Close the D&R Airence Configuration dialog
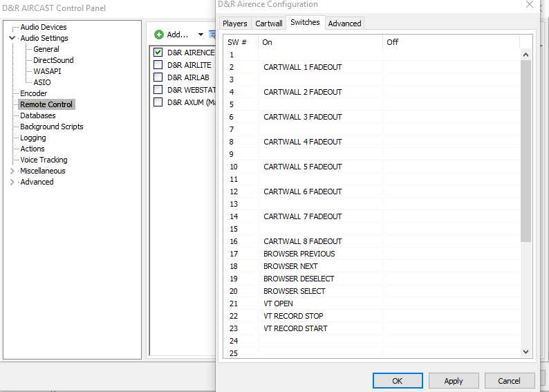 pyautogui.click(x=530, y=5)
